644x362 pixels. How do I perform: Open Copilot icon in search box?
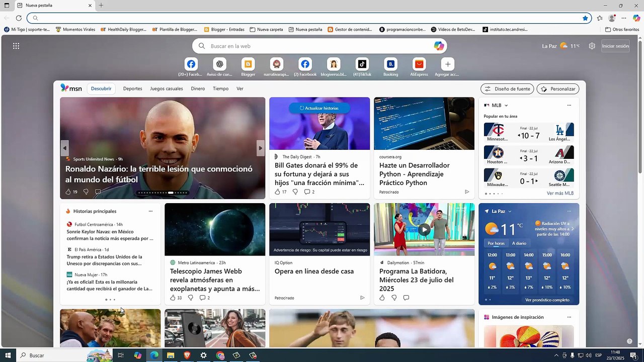[439, 46]
